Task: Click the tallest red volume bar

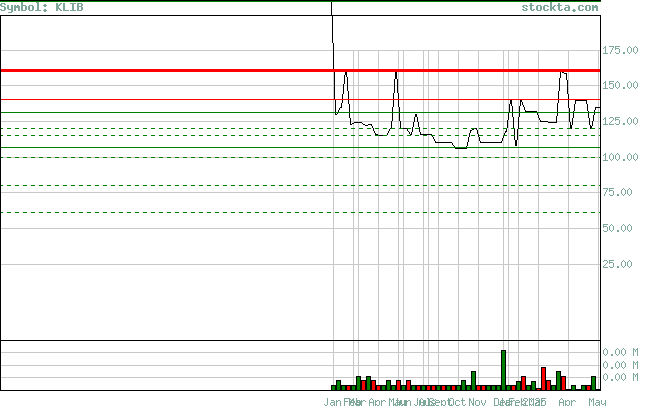Action: [543, 379]
